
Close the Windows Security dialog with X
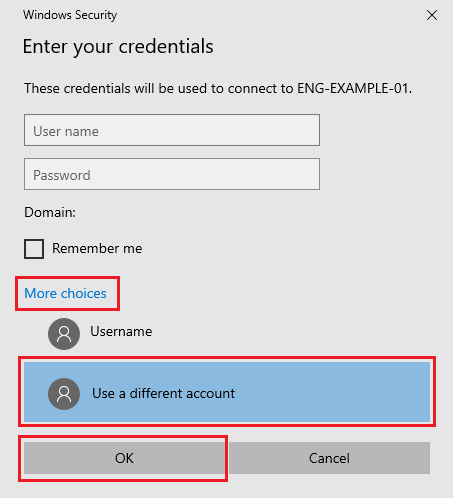coord(432,15)
